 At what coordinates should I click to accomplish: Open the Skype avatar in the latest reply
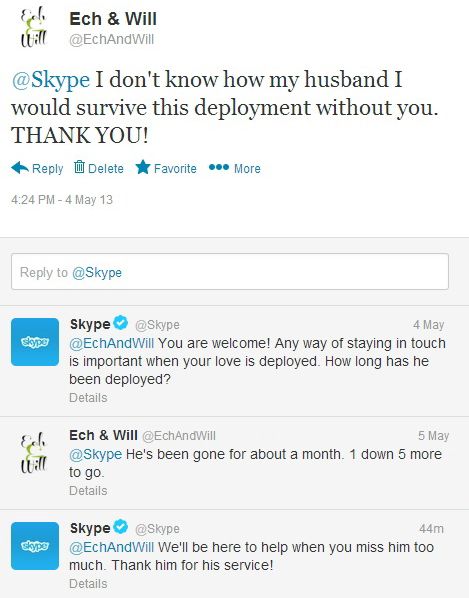click(35, 546)
